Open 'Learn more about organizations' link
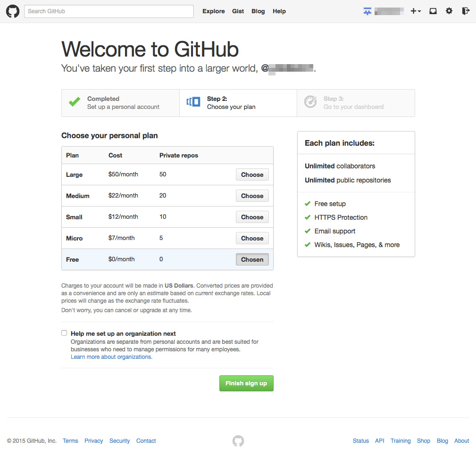 [111, 357]
